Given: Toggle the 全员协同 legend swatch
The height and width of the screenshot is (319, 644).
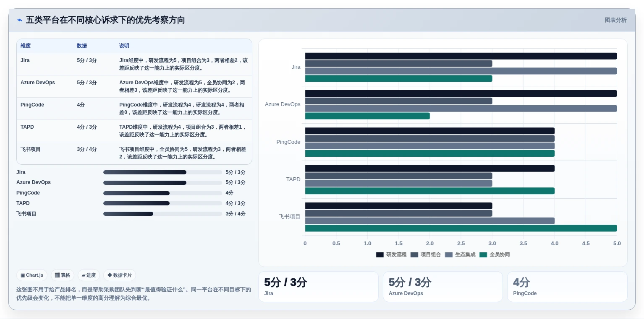Looking at the screenshot, I should [483, 255].
